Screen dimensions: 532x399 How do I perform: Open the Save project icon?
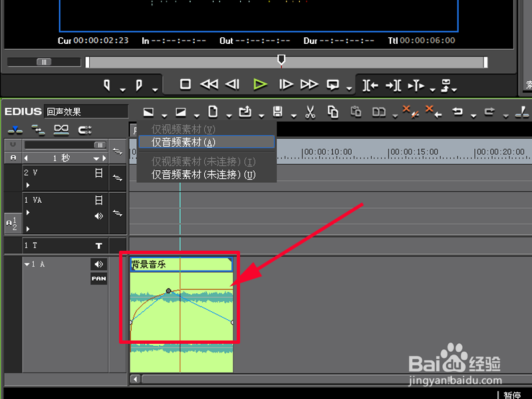[x=277, y=111]
